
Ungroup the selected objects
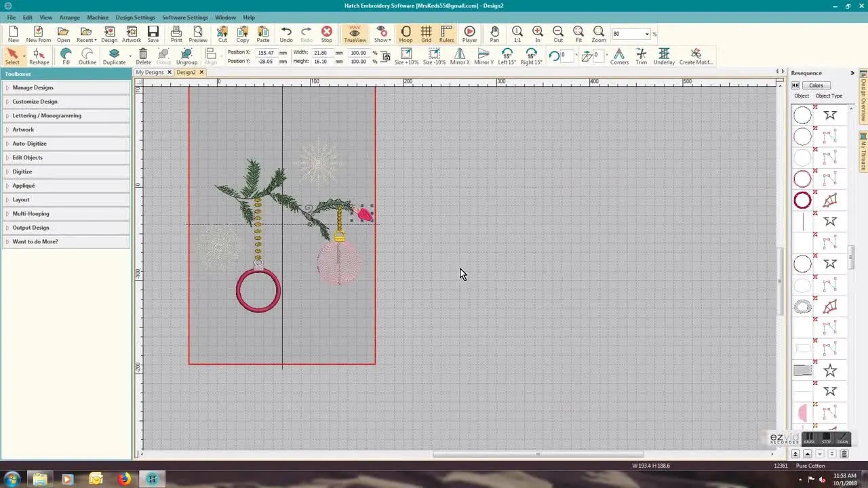point(186,57)
